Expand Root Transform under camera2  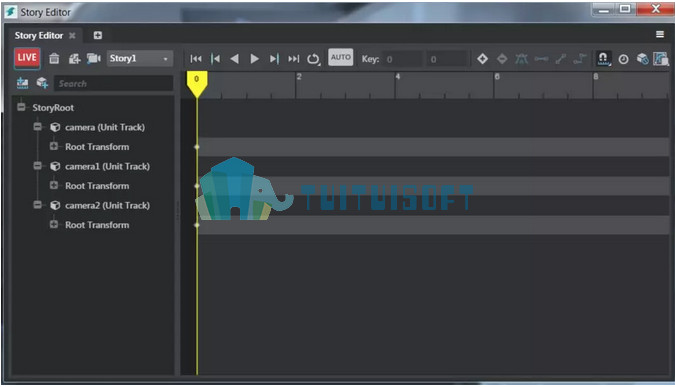[x=54, y=225]
